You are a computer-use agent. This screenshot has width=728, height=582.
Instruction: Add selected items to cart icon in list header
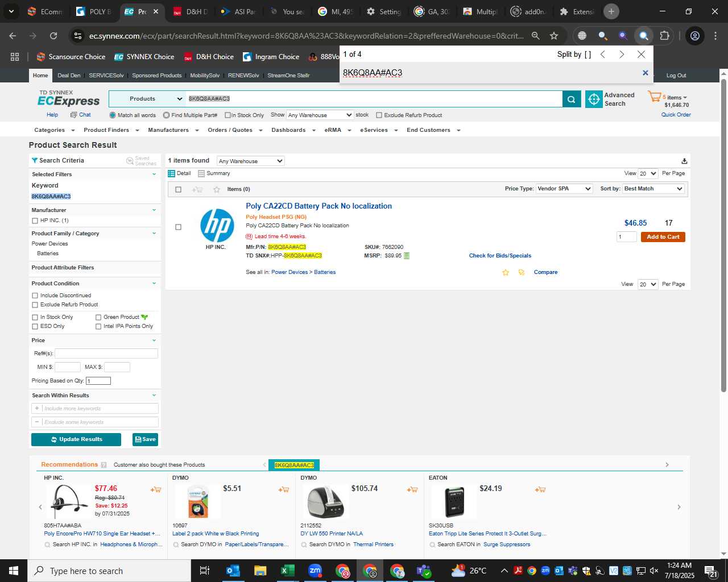[x=197, y=189]
